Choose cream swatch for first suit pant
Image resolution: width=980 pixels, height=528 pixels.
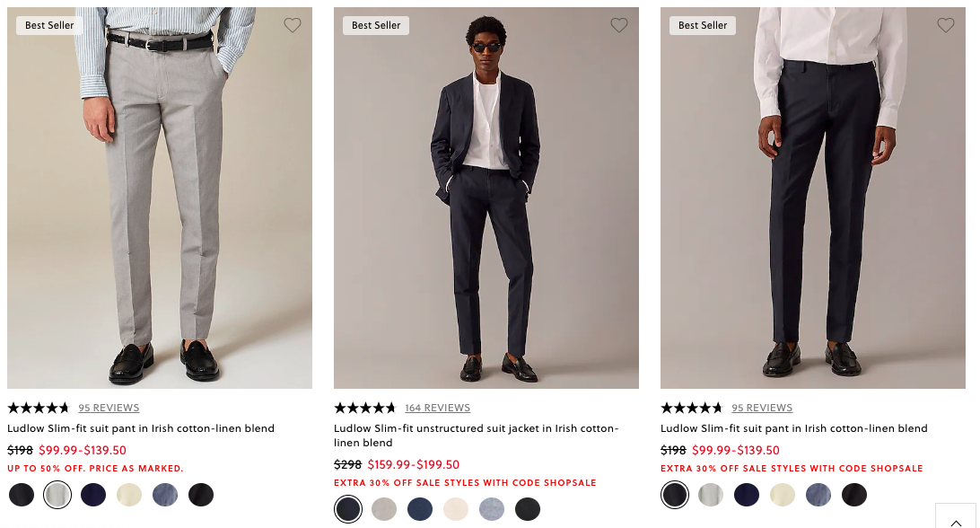pos(129,495)
